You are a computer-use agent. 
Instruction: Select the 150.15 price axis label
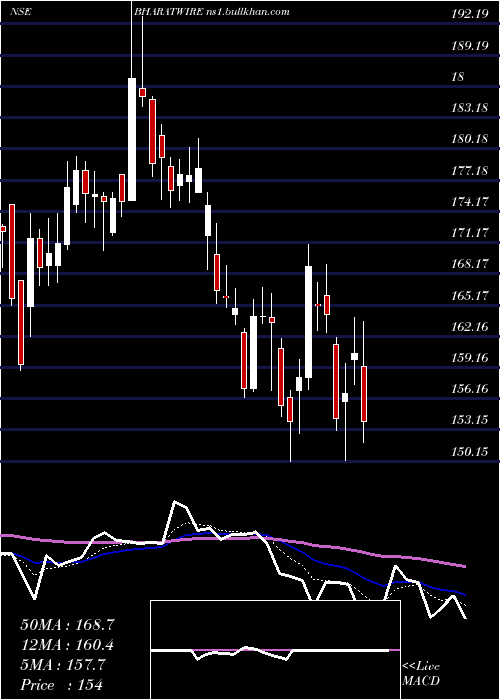(x=469, y=452)
